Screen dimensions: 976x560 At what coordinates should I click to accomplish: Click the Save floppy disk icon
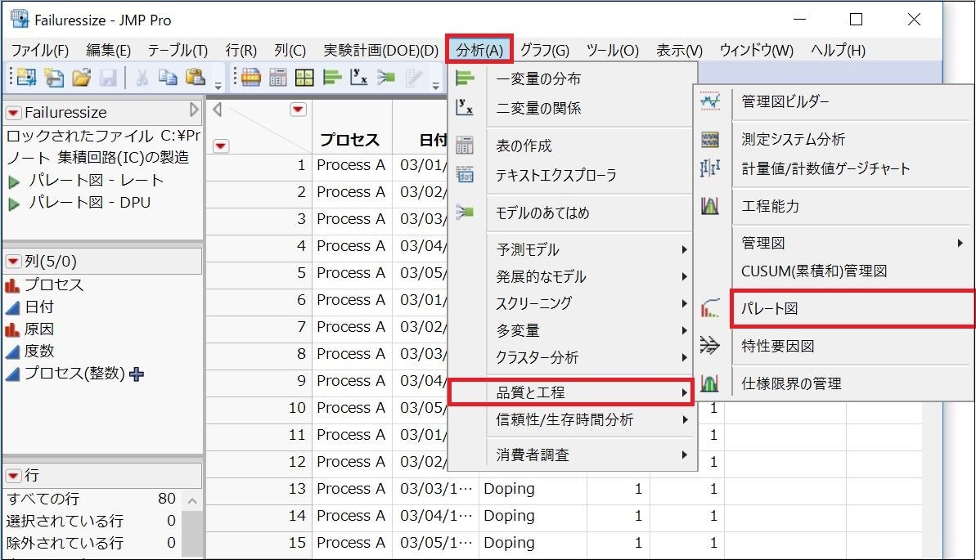click(108, 78)
